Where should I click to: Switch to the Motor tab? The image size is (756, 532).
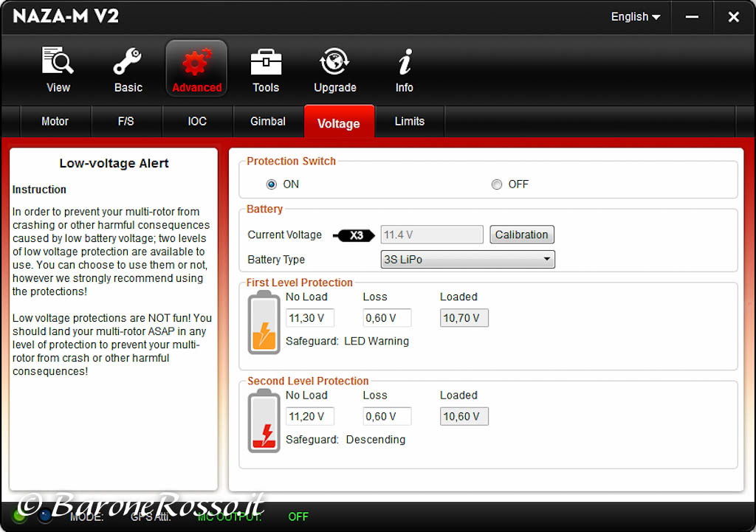pyautogui.click(x=55, y=122)
